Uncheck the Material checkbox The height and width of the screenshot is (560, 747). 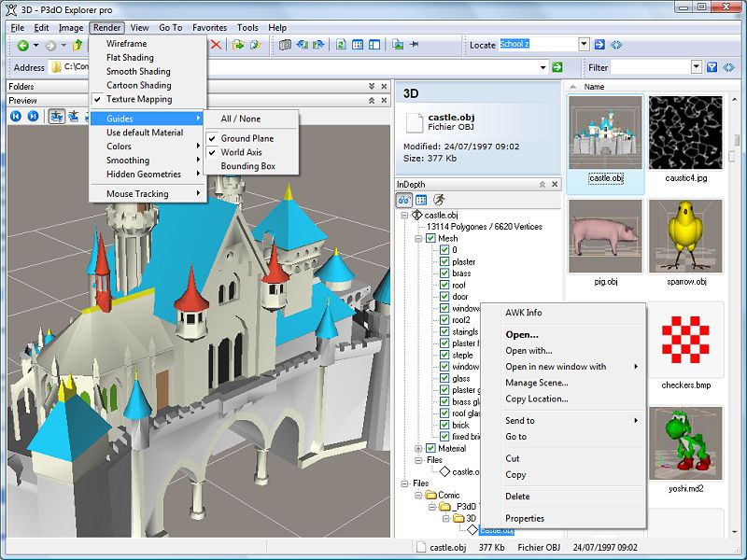431,448
